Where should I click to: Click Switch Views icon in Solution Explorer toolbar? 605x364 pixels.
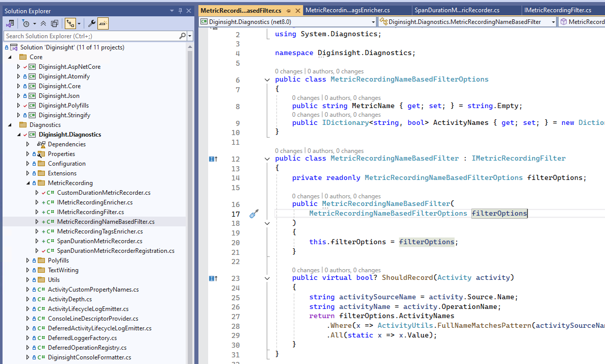coord(10,23)
